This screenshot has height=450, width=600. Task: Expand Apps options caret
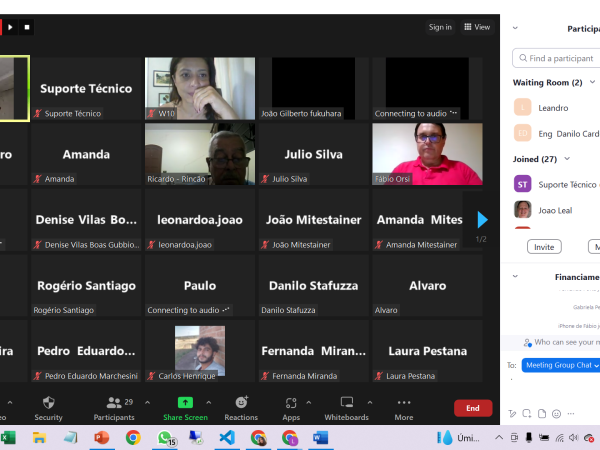309,403
